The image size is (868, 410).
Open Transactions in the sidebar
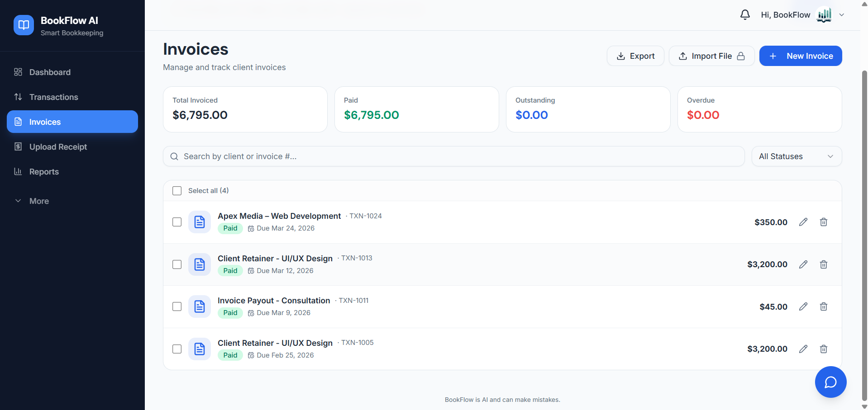72,97
